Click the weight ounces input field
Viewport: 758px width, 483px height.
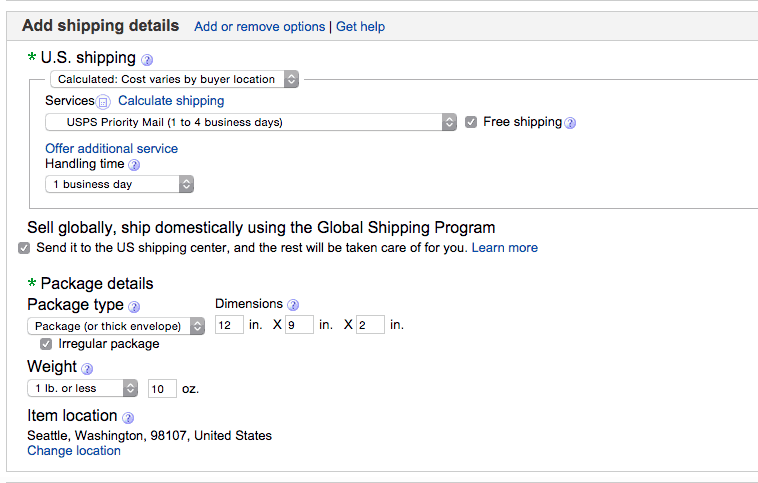click(162, 388)
